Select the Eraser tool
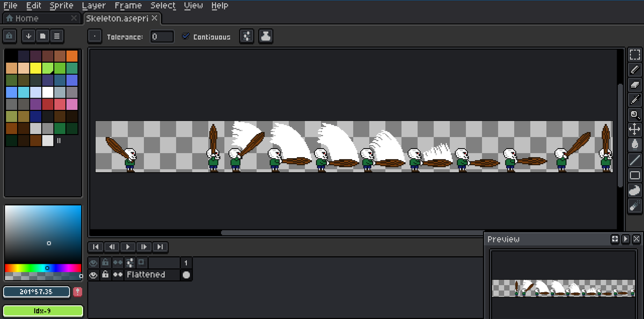This screenshot has width=644, height=319. click(634, 85)
